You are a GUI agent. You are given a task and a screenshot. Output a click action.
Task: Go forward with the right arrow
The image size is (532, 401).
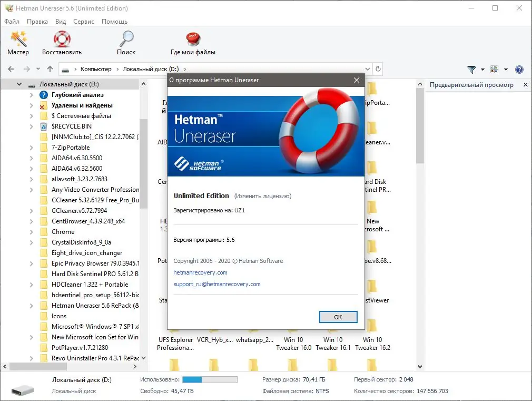pos(27,69)
